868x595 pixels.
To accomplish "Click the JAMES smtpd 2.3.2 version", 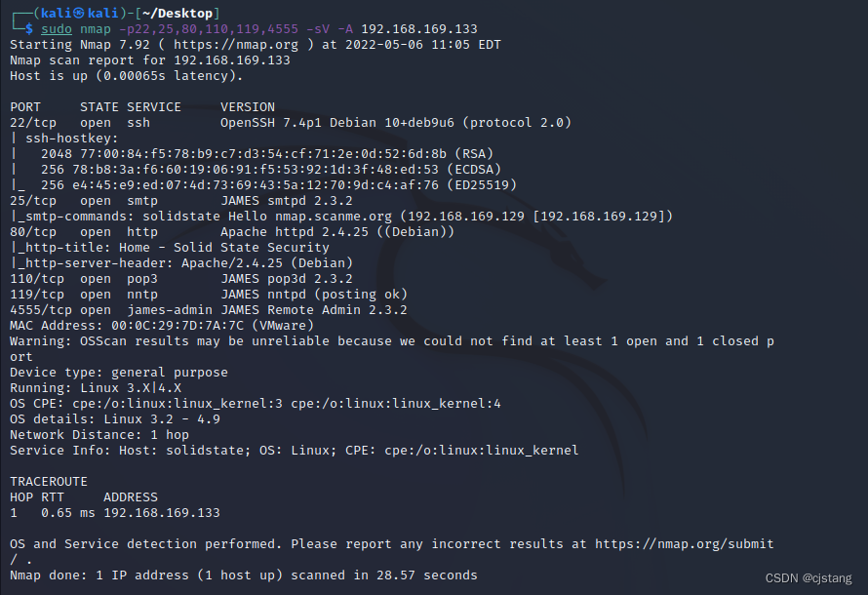I will coord(286,200).
